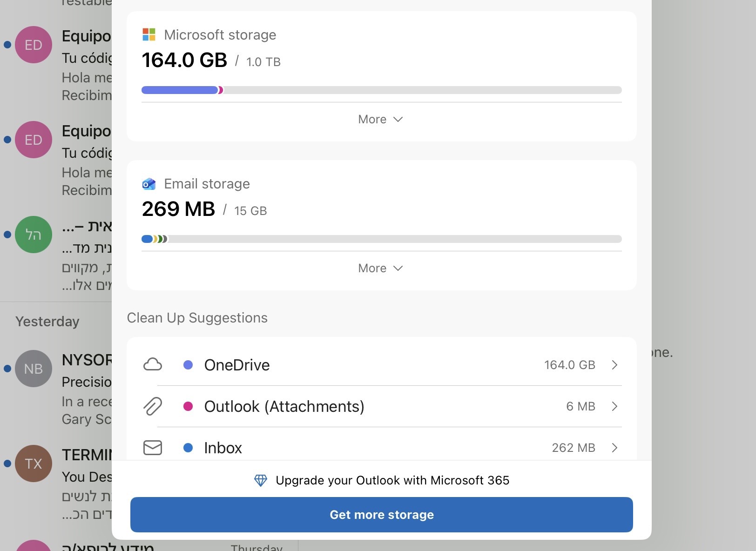Select the Outlook (Attachments) suggestion label

pos(284,406)
